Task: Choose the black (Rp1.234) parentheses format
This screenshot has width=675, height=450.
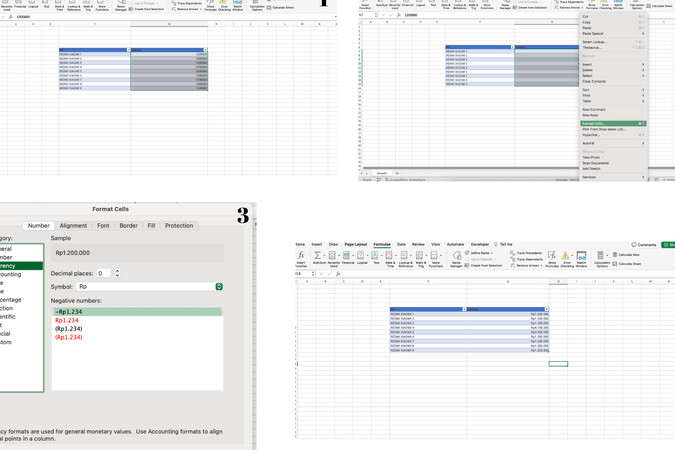Action: pyautogui.click(x=69, y=328)
